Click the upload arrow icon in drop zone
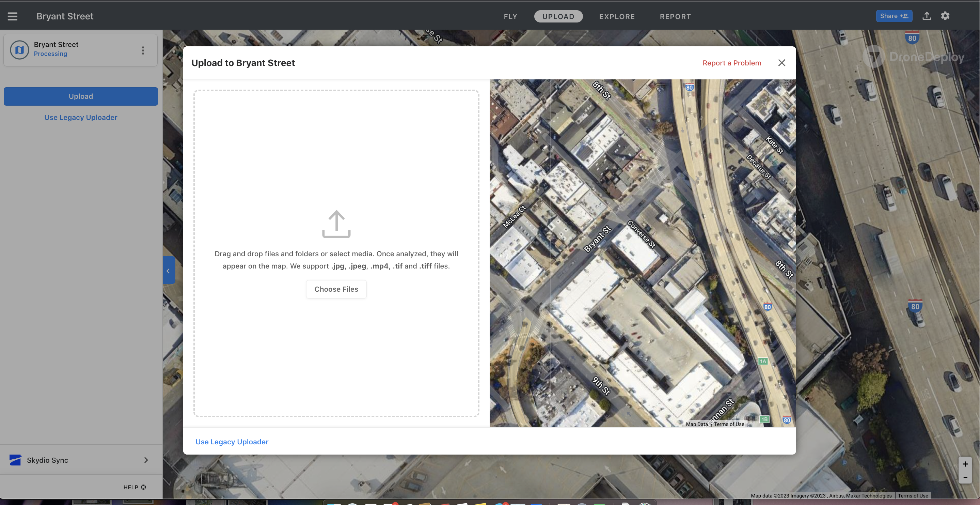This screenshot has width=980, height=505. click(x=336, y=224)
